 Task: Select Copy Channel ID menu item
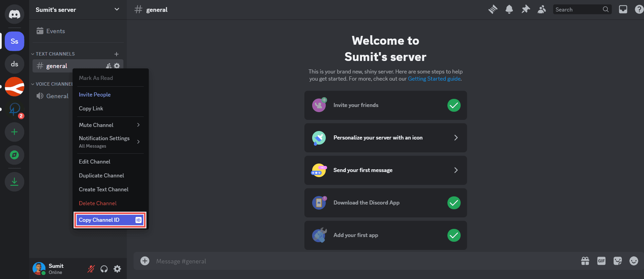pos(110,220)
